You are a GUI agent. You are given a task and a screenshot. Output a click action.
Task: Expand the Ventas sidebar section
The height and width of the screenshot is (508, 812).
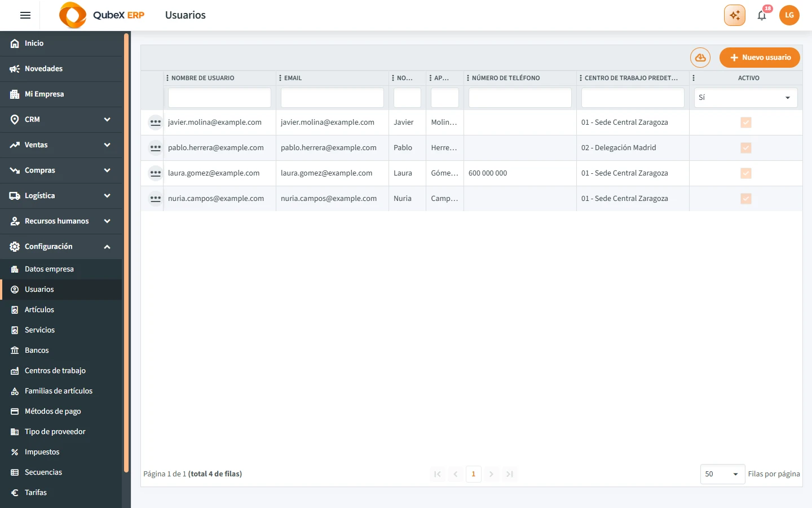[x=61, y=145]
